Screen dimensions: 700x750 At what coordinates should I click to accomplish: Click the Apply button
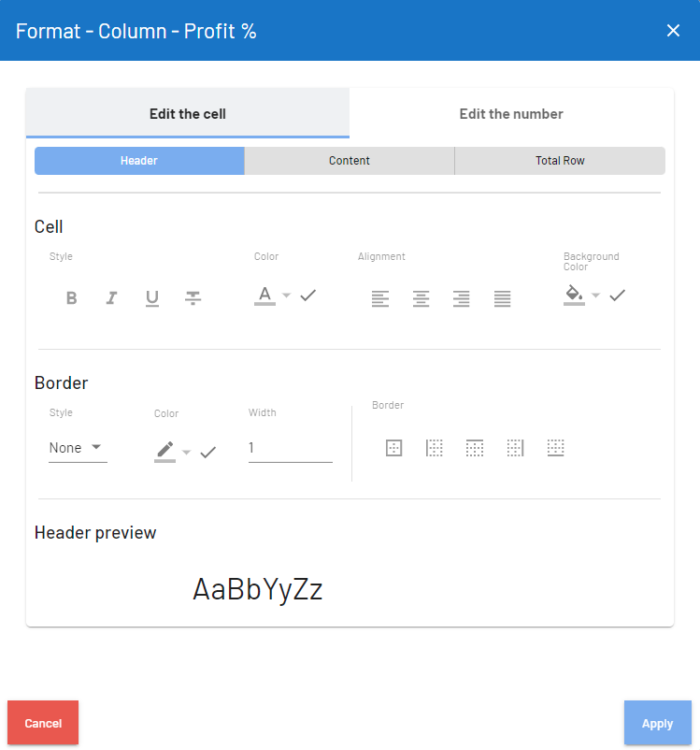[x=657, y=723]
